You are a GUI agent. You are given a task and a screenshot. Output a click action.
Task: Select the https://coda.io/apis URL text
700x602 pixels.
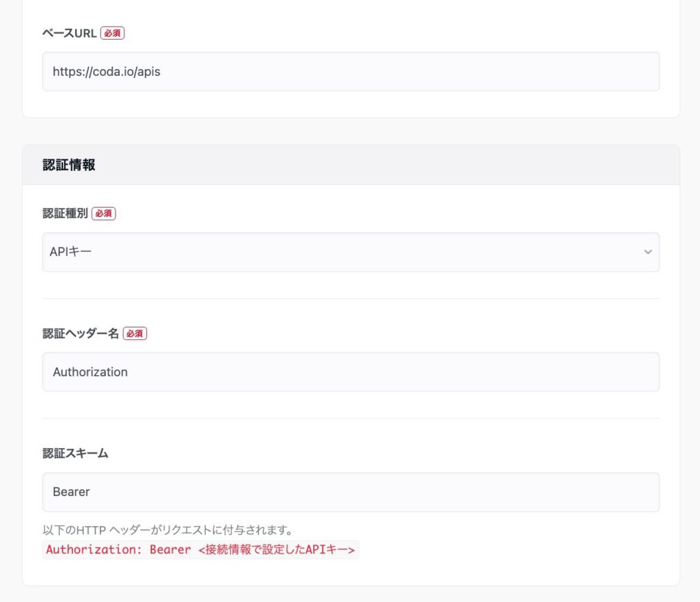[106, 71]
